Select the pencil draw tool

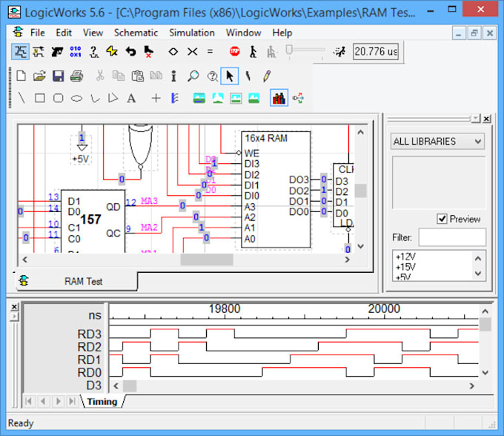point(267,76)
